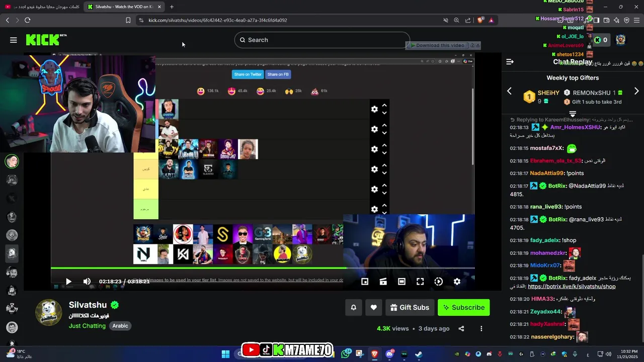This screenshot has width=644, height=362.
Task: Share the video using share icon
Action: click(x=461, y=329)
